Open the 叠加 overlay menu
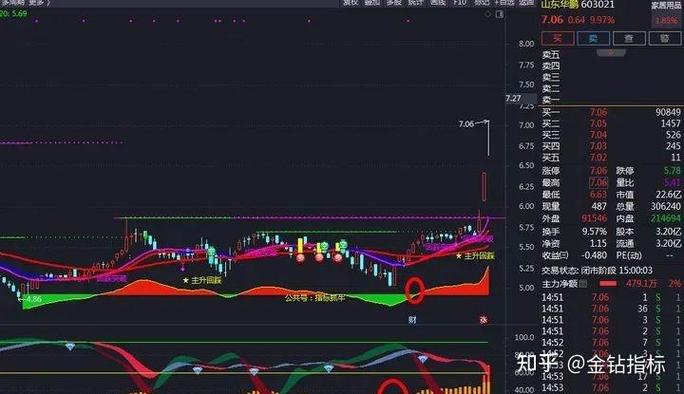The height and width of the screenshot is (394, 684). coord(372,3)
